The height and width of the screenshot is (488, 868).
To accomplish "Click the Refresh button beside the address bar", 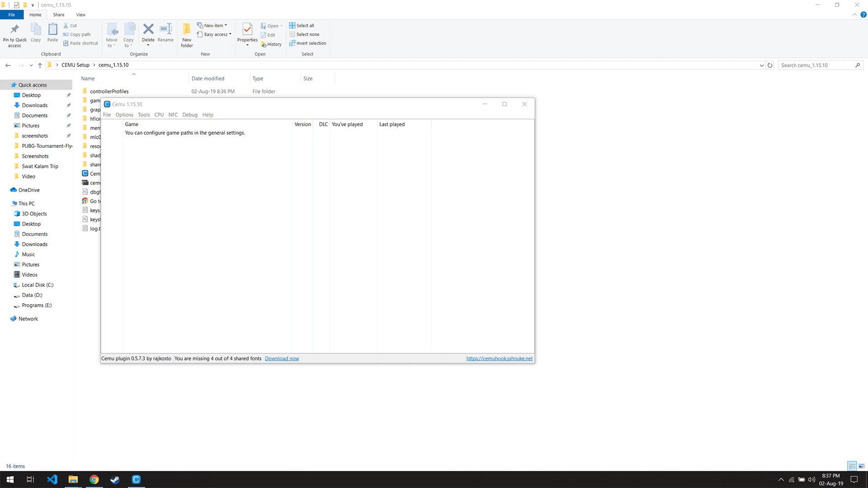I will pos(770,66).
